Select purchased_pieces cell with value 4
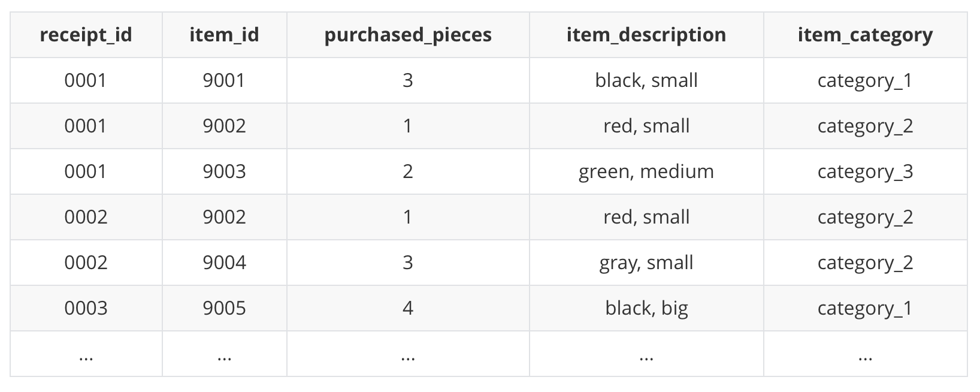 [x=408, y=308]
